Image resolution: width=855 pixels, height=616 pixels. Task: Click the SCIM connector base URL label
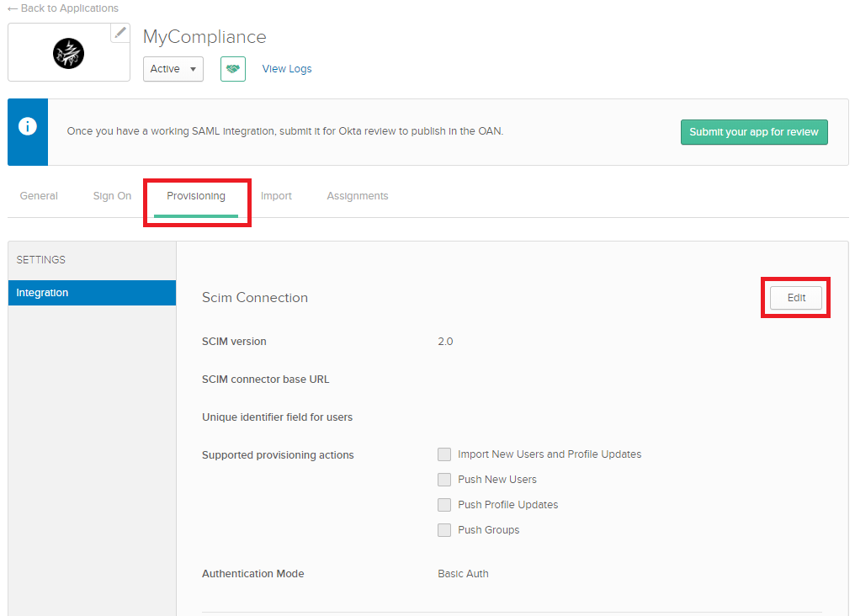(266, 380)
